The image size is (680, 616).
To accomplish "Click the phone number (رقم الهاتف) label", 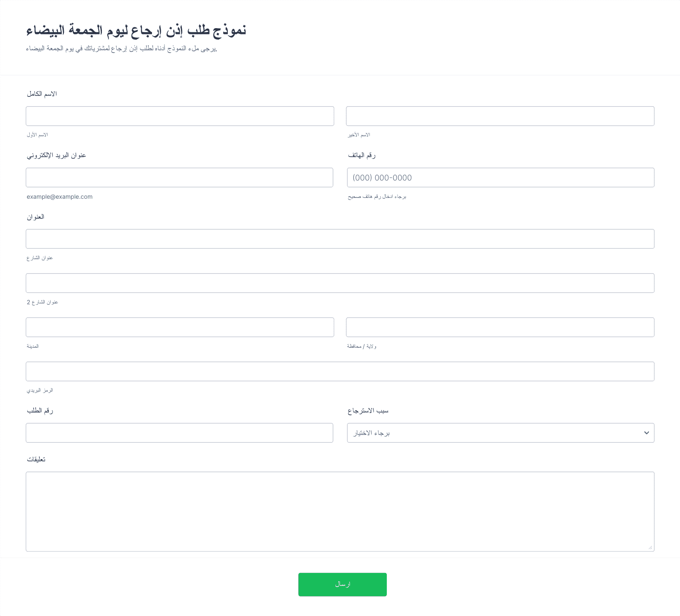I will 362,155.
